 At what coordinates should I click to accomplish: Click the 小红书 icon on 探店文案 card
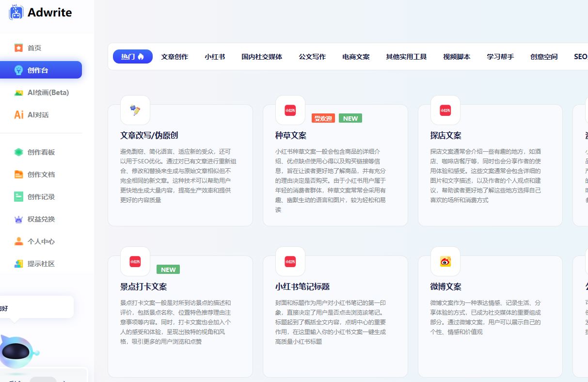click(x=445, y=110)
